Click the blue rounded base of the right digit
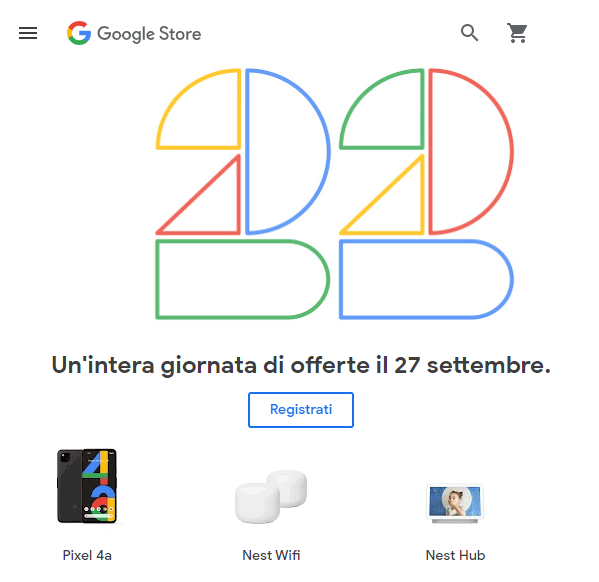599x582 pixels. click(x=426, y=279)
